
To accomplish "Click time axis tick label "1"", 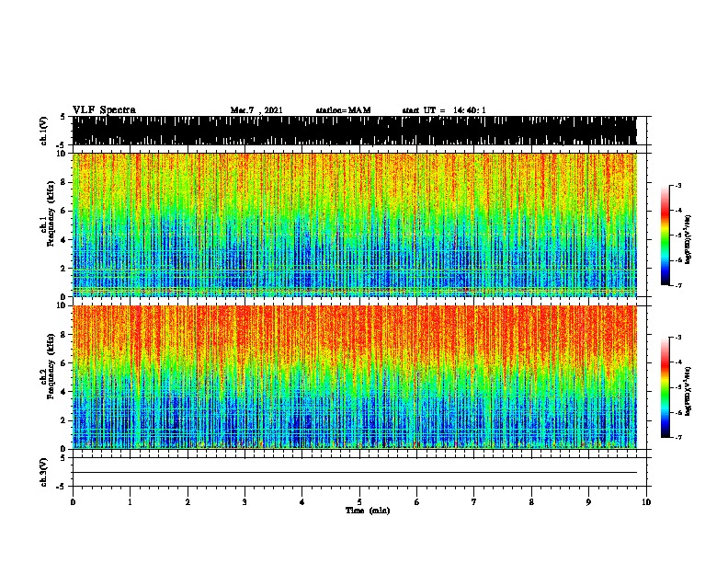I will [130, 501].
